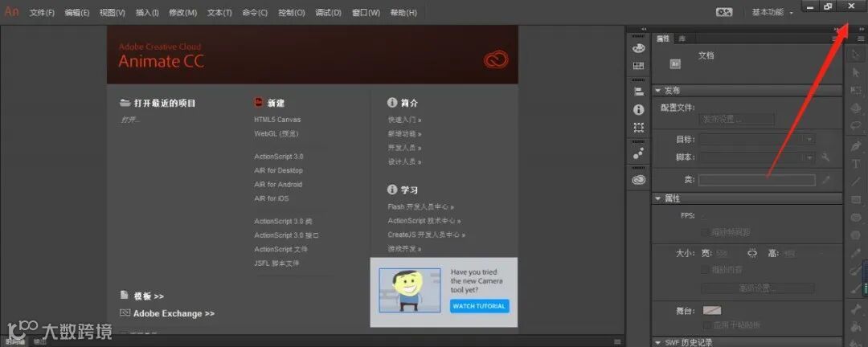Select the Oval tool
The width and height of the screenshot is (868, 347).
coord(857,218)
